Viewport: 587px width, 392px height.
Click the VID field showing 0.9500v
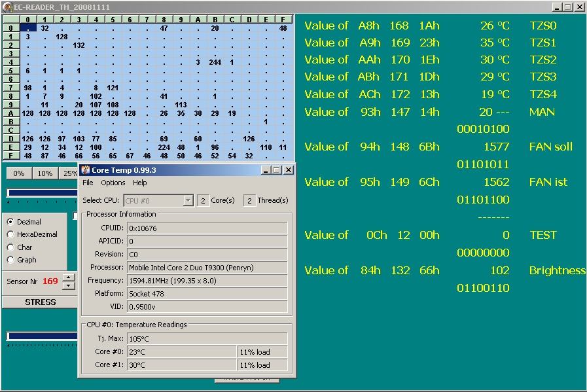(x=207, y=307)
